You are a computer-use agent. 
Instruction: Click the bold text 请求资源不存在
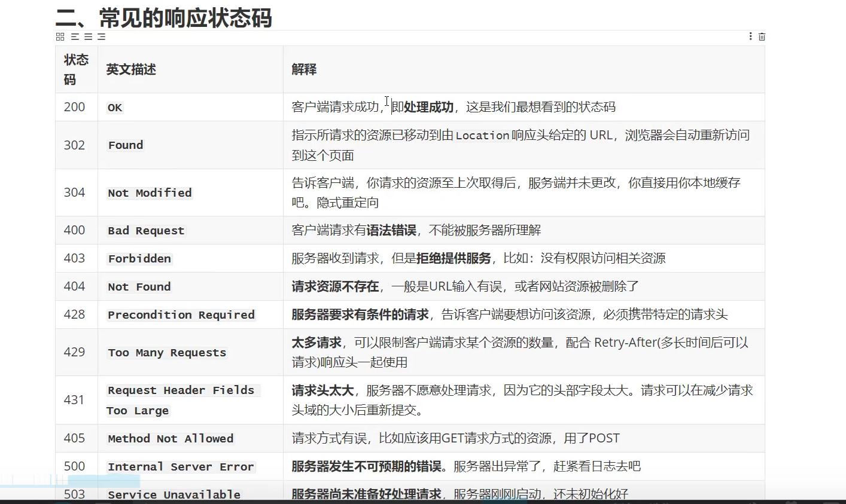click(x=335, y=286)
